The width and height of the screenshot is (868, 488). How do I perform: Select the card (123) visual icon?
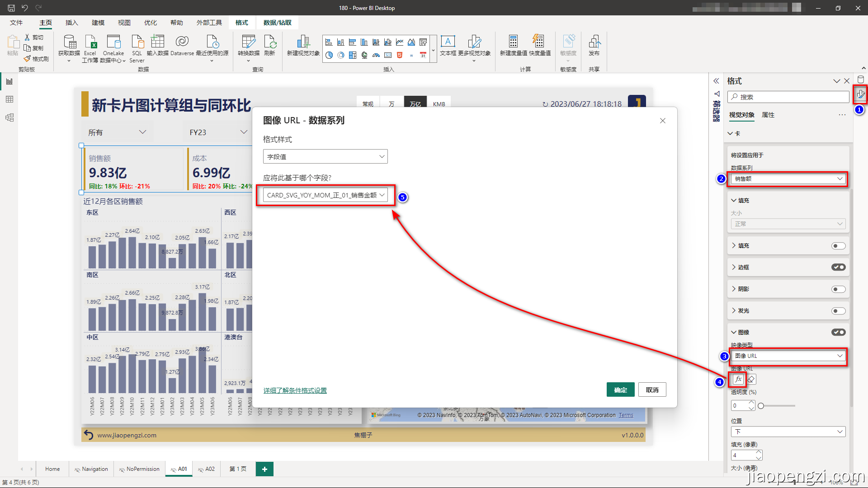pyautogui.click(x=387, y=55)
